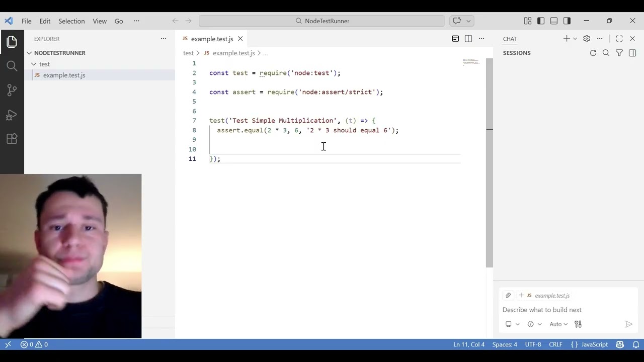The width and height of the screenshot is (644, 362).
Task: Open the agent mode dropdown
Action: click(x=534, y=324)
